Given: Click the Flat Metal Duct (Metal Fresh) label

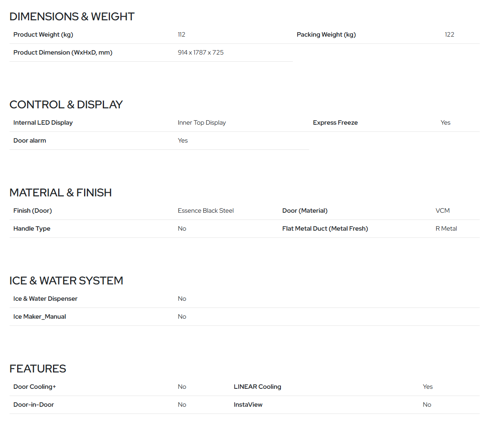Looking at the screenshot, I should (325, 229).
